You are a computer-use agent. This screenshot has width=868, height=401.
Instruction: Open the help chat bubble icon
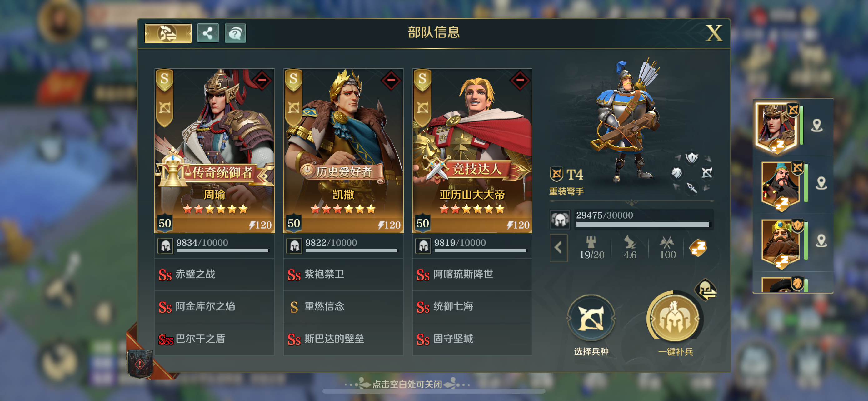[235, 33]
